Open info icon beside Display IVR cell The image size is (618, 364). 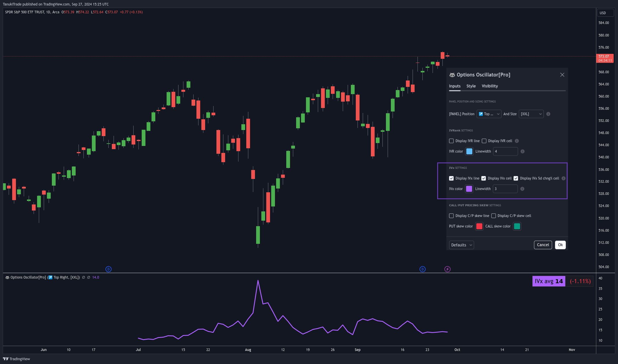coord(517,141)
